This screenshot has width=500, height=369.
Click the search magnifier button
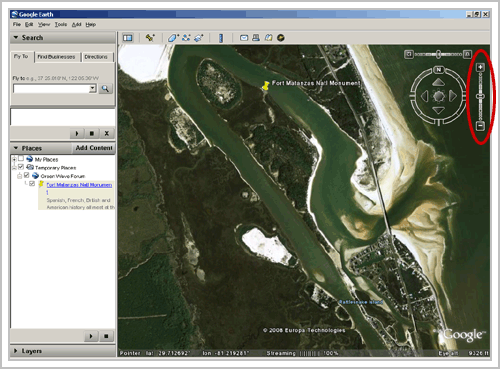[105, 89]
